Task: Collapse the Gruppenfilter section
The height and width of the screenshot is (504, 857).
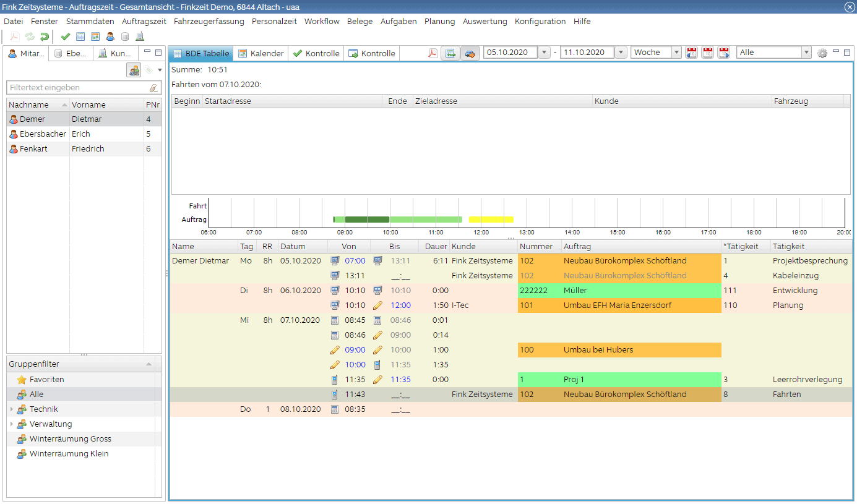Action: [x=149, y=364]
